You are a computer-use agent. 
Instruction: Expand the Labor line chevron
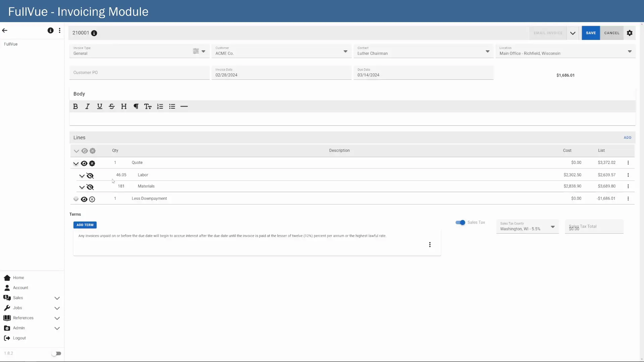tap(82, 176)
